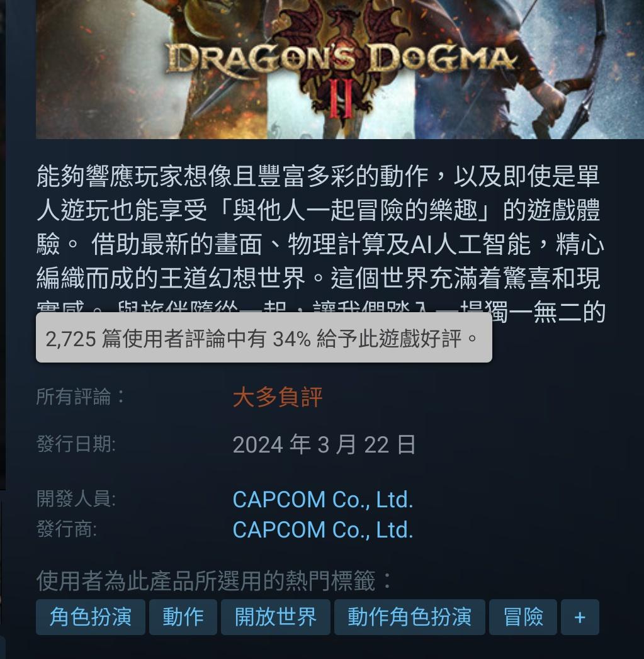Image resolution: width=644 pixels, height=659 pixels.
Task: Select the 動作 tag
Action: point(183,617)
